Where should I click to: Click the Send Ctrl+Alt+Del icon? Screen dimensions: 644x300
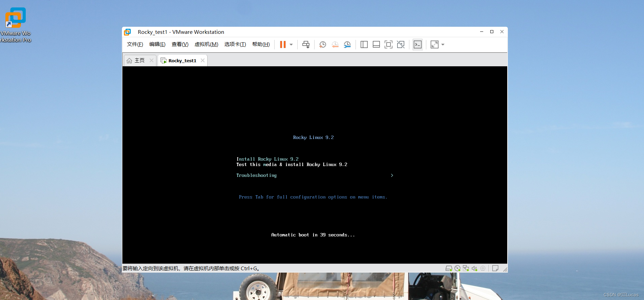[306, 45]
